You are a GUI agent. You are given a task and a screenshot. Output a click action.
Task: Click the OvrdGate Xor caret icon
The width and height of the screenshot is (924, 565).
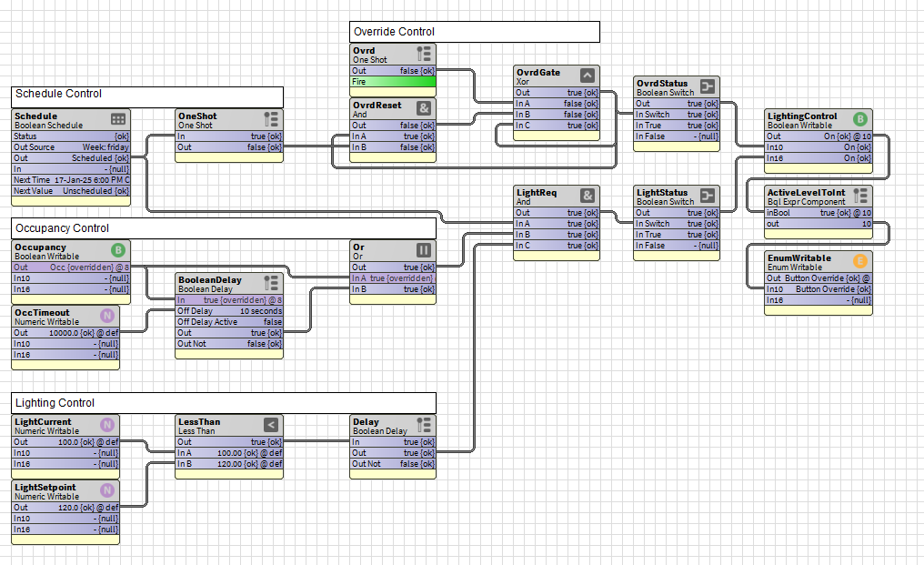(588, 76)
